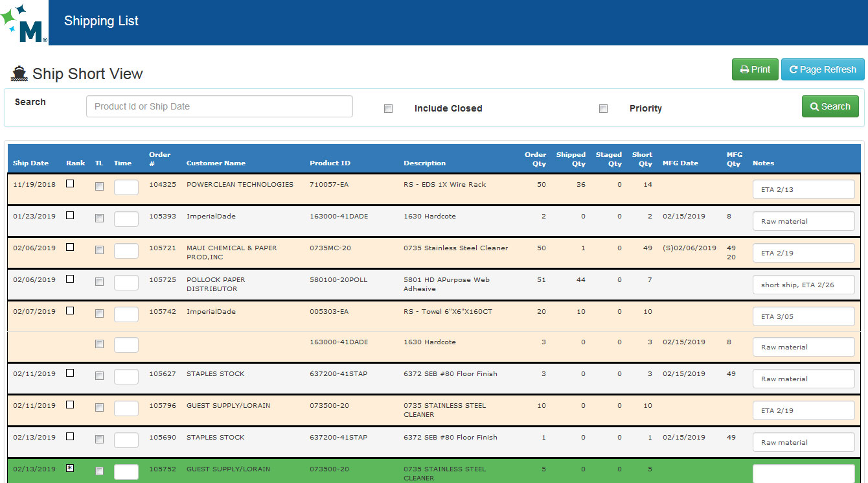The image size is (868, 483).
Task: Edit the 'short ship, ETA 2/26' note
Action: pyautogui.click(x=803, y=285)
